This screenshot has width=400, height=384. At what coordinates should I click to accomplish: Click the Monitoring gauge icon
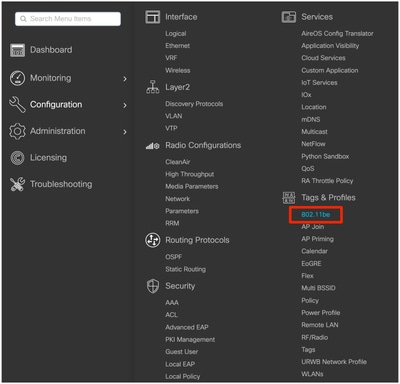click(17, 78)
